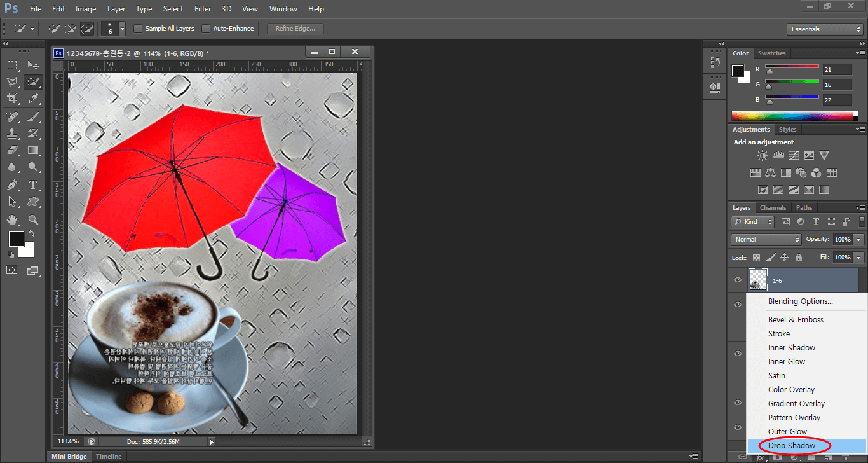
Task: Hide the 1-6 layer visibility eye
Action: 738,280
